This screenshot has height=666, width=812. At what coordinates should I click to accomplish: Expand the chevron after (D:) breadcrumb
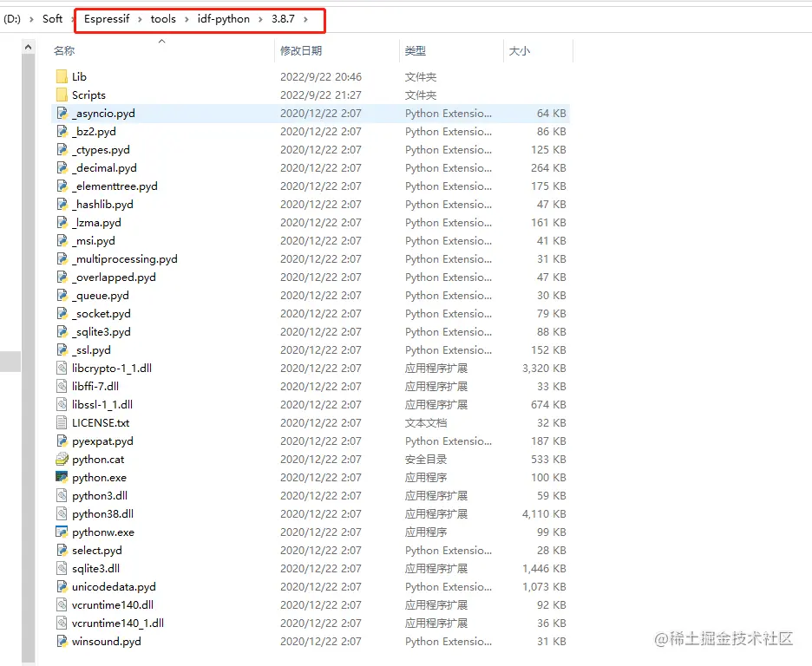(x=31, y=19)
